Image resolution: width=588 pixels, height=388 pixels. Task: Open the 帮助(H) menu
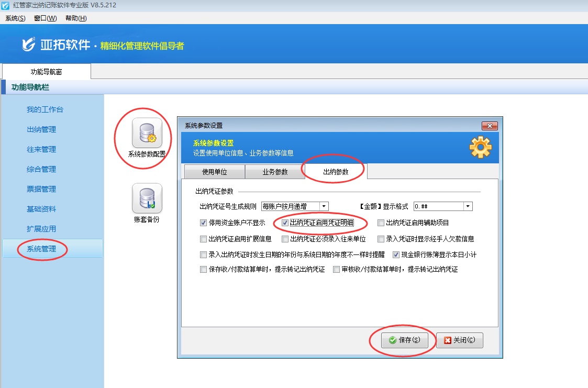click(76, 18)
